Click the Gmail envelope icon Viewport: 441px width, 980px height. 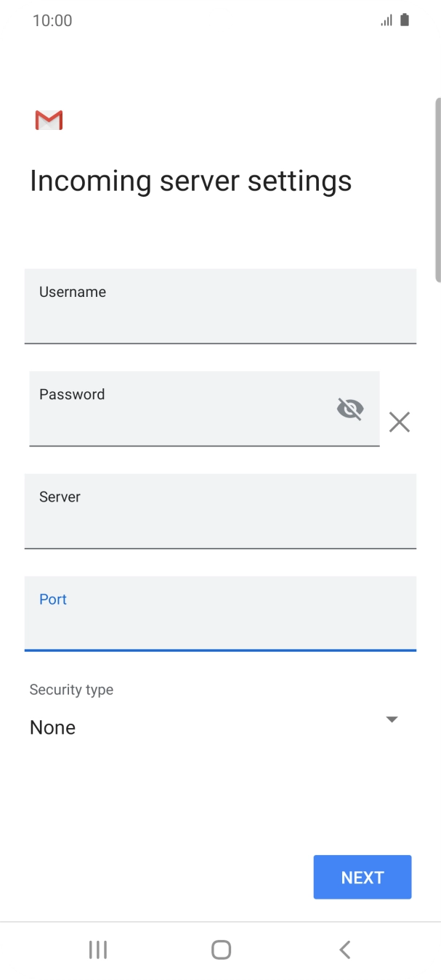point(48,119)
